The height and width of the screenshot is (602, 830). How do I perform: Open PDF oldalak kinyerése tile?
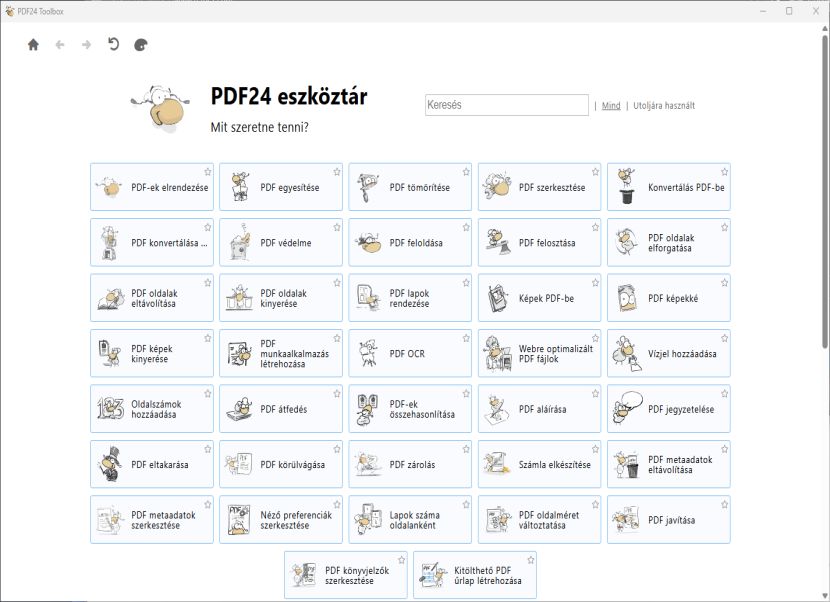pyautogui.click(x=281, y=298)
